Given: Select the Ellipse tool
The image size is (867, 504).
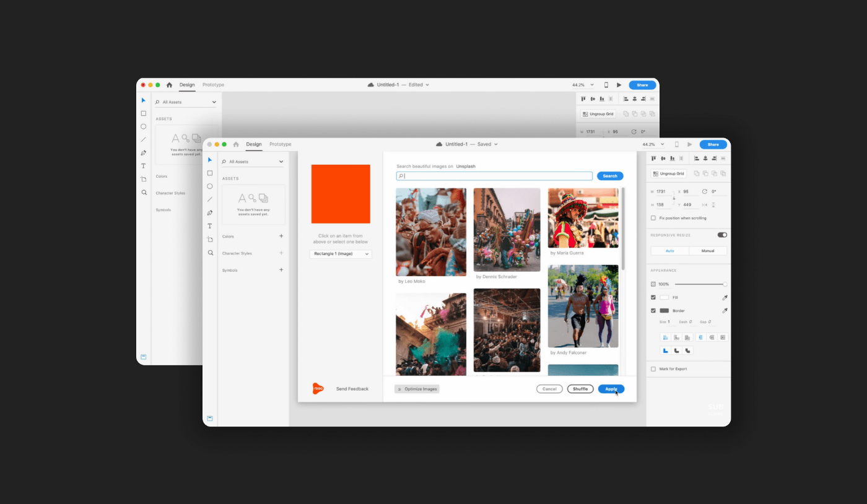Looking at the screenshot, I should coord(210,186).
